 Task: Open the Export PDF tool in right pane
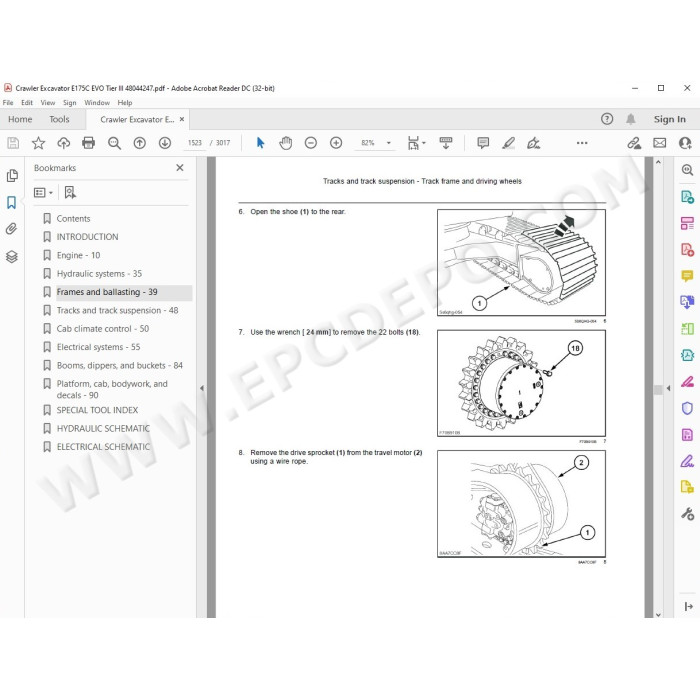click(x=687, y=197)
